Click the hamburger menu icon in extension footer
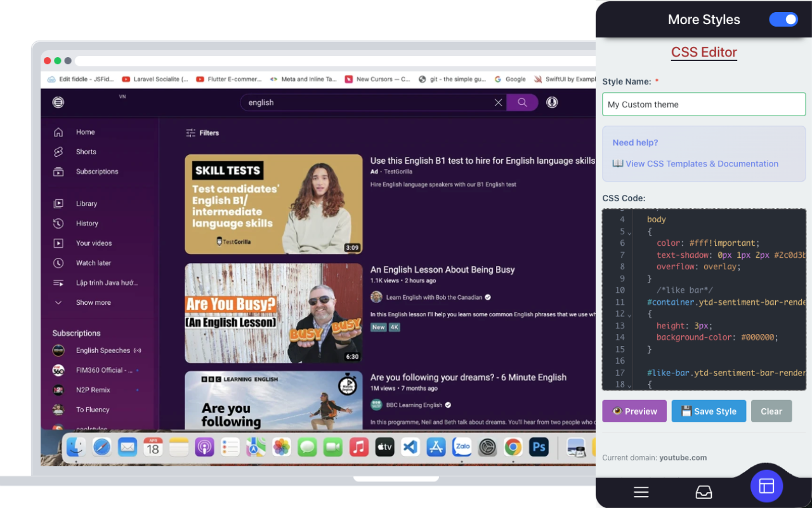 coord(641,492)
